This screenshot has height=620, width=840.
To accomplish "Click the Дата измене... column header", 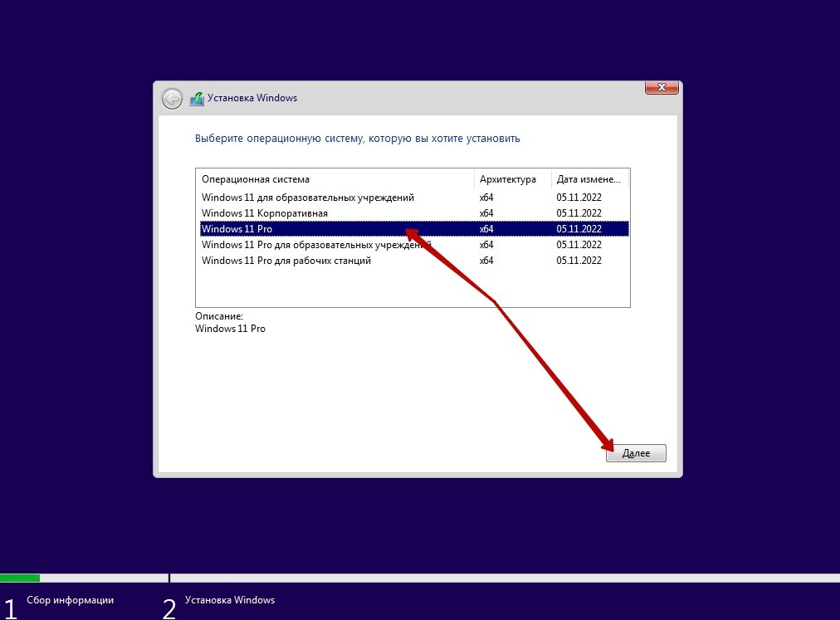I will point(590,179).
